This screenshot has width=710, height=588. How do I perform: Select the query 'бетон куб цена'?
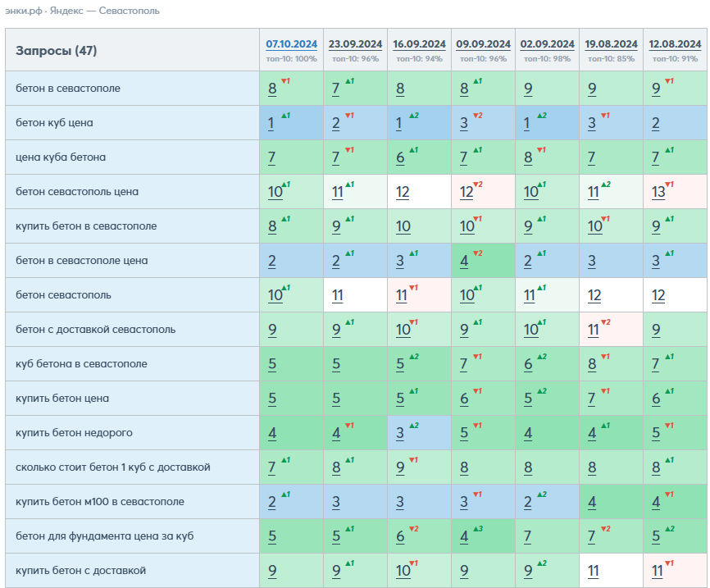pos(54,123)
